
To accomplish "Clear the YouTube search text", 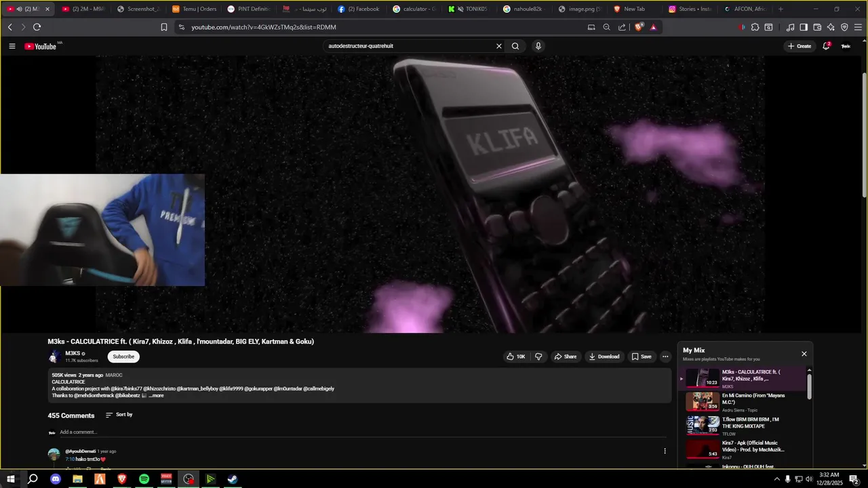I will pyautogui.click(x=499, y=46).
